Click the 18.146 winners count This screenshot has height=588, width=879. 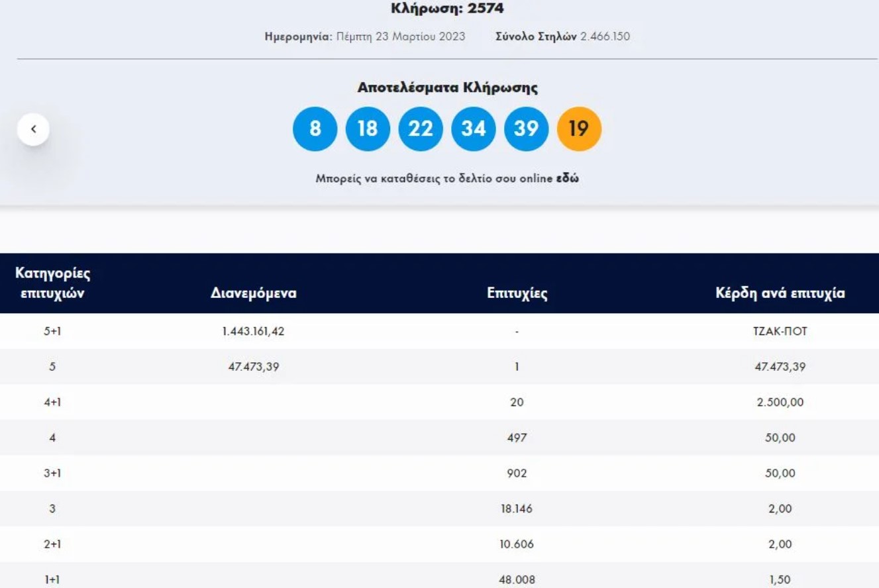[517, 509]
